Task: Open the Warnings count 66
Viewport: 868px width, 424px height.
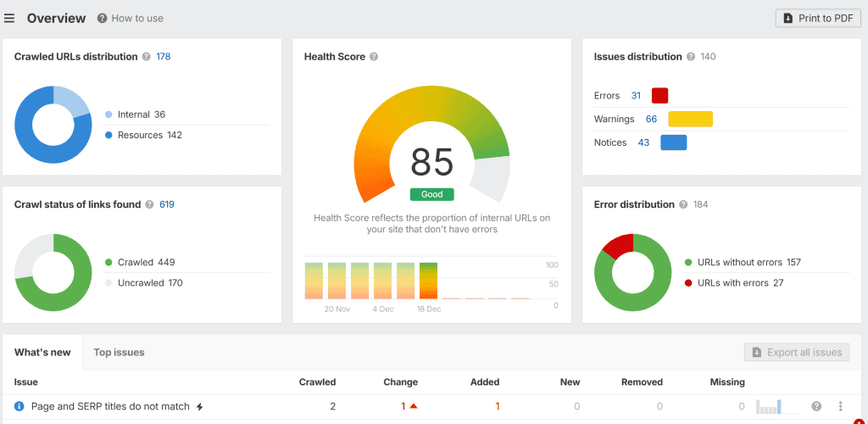Action: (x=651, y=119)
